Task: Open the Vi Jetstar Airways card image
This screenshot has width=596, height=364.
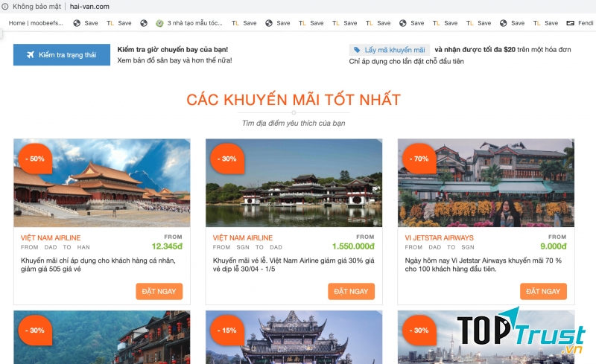Action: [486, 183]
